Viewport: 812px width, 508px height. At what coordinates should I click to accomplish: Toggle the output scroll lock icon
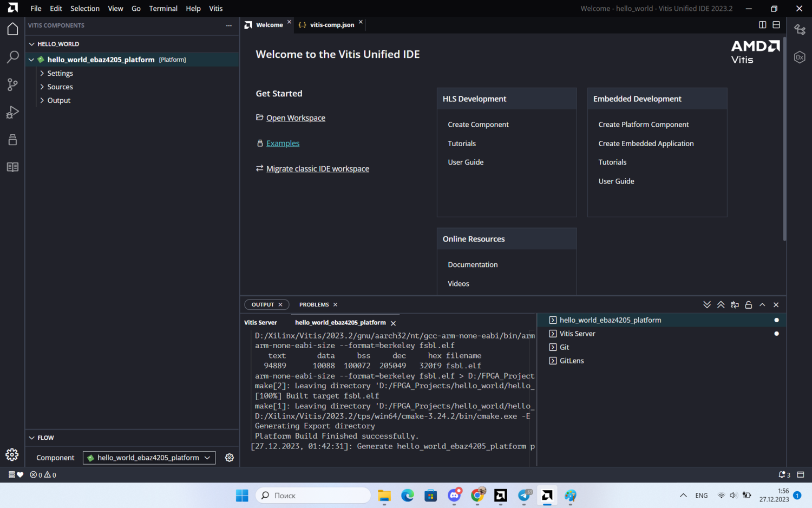(x=749, y=305)
